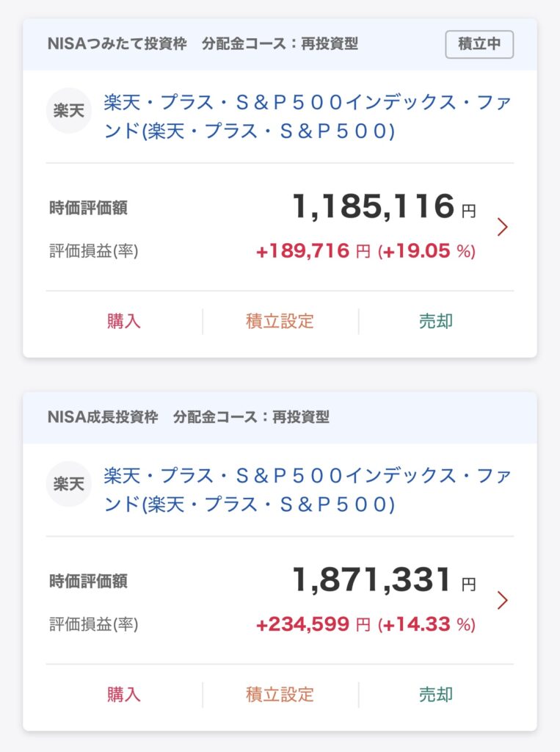
Task: Click the 楽天 logo in NISA成長投資枠 card
Action: [68, 484]
